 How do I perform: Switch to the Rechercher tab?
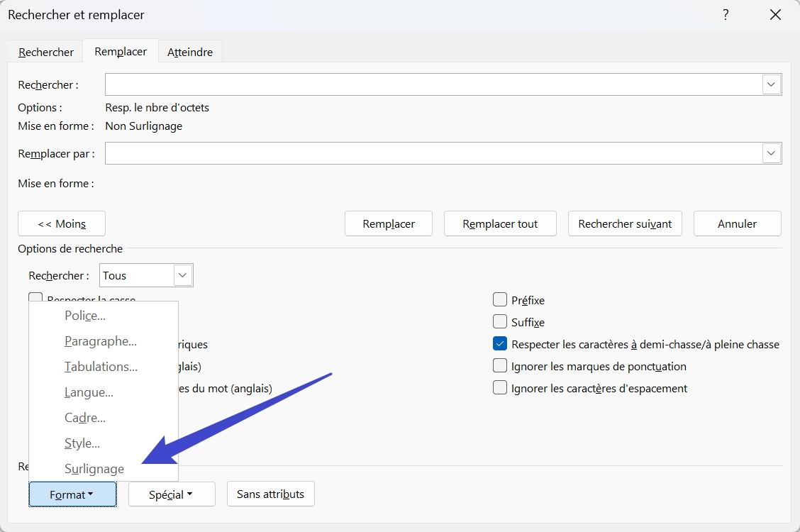click(x=46, y=52)
